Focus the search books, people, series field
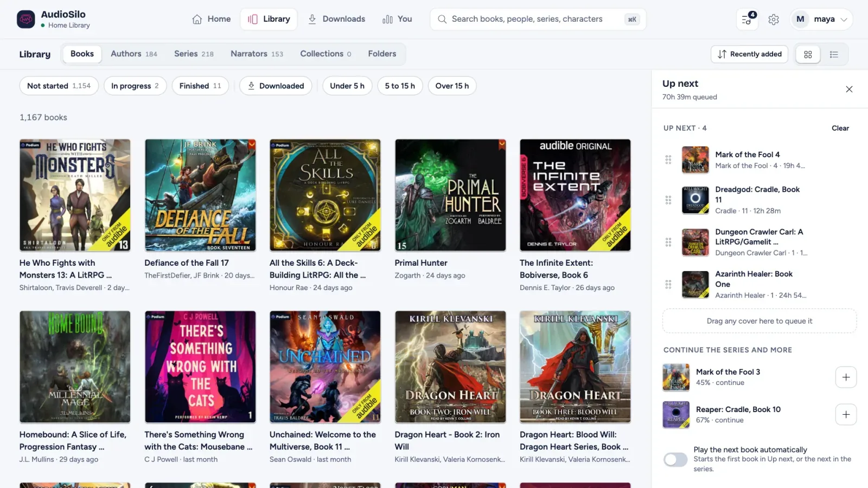The width and height of the screenshot is (868, 488). (538, 19)
